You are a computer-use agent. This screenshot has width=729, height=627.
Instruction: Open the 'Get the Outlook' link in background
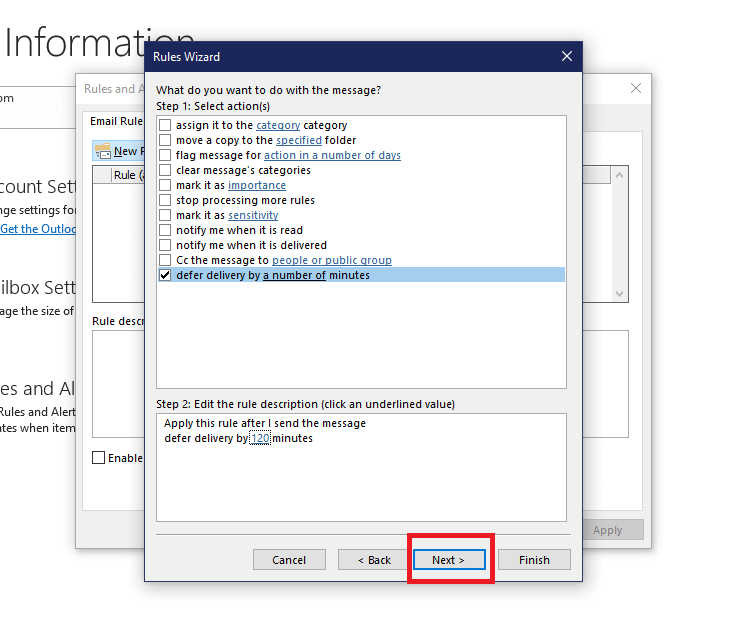coord(38,229)
